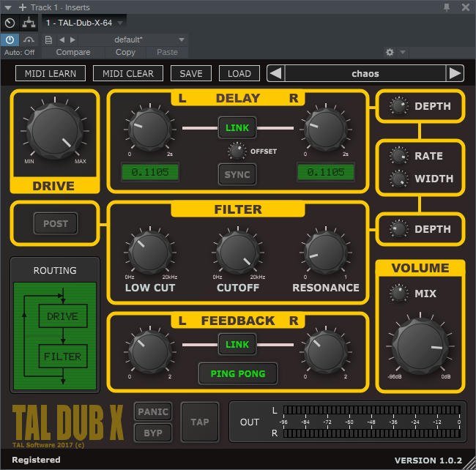Click the left FEEDBACK knob

tap(150, 351)
